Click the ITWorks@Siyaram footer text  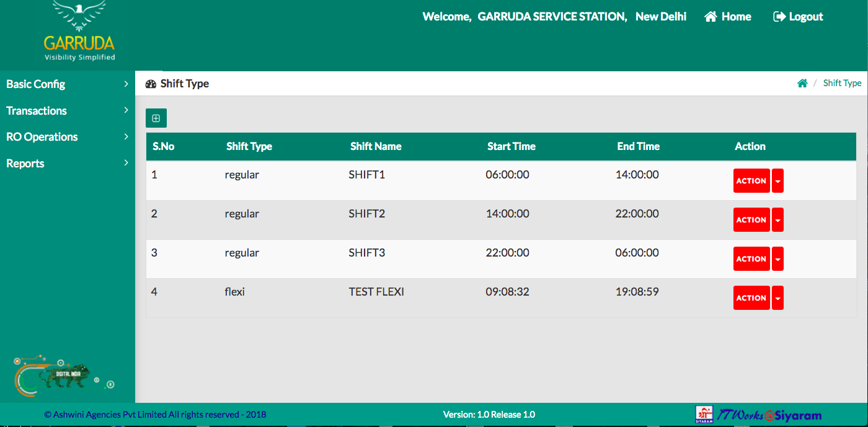pos(769,415)
